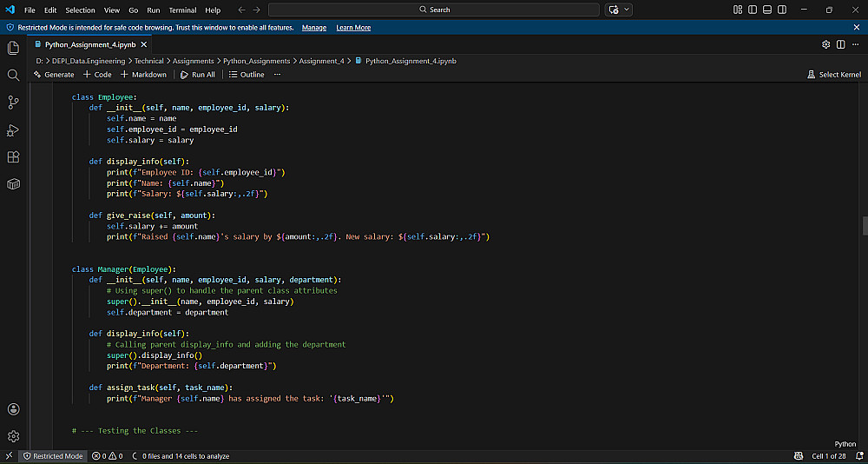Open the split editor button in tab bar
Screen dimensions: 868x464
(x=840, y=44)
